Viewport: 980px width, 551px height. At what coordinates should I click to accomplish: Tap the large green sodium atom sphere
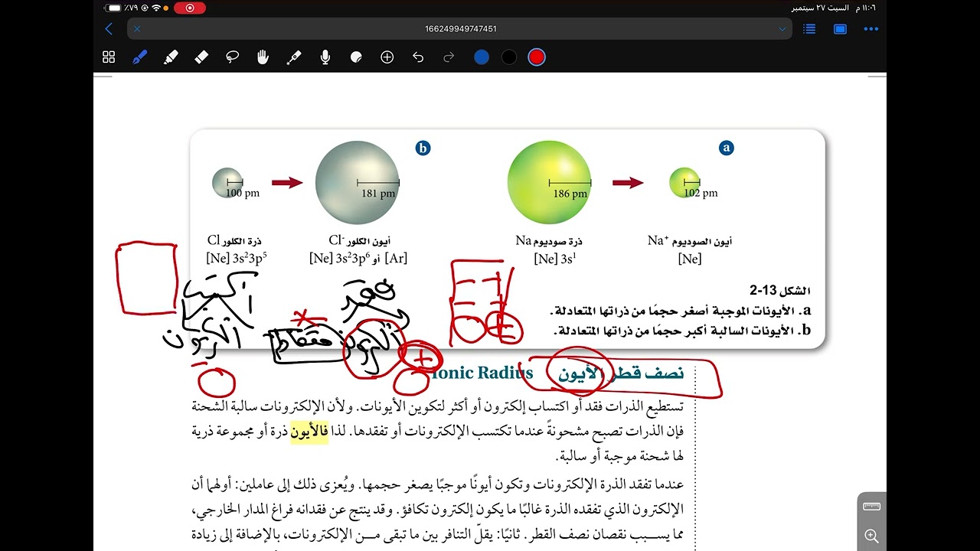point(549,182)
